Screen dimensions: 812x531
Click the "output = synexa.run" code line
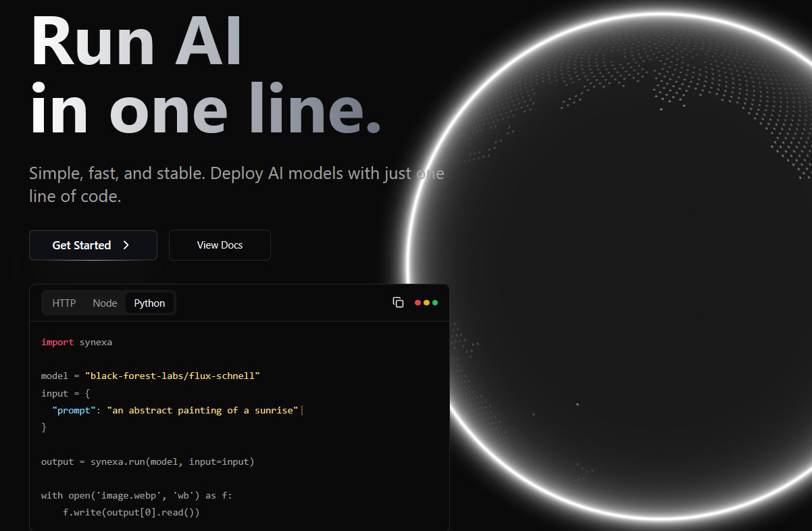(147, 462)
